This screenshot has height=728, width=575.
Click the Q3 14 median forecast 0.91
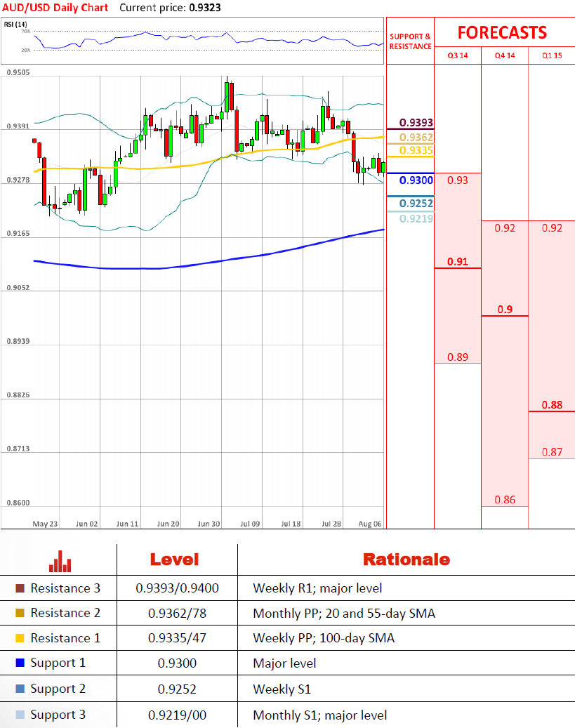(458, 262)
